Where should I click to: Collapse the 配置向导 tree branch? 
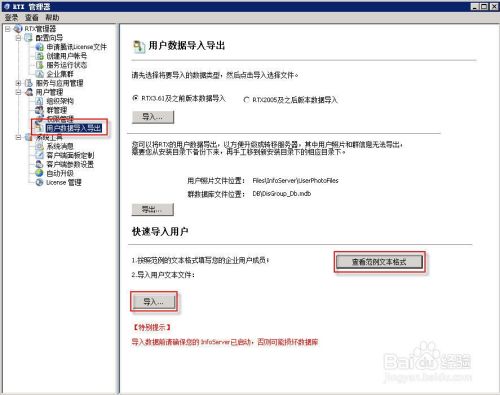click(x=18, y=38)
